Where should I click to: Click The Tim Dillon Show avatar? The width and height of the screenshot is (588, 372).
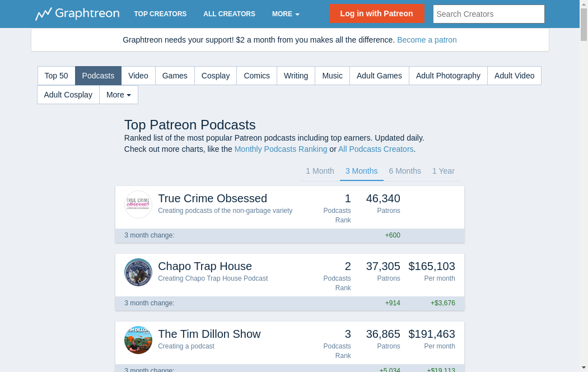pos(138,340)
